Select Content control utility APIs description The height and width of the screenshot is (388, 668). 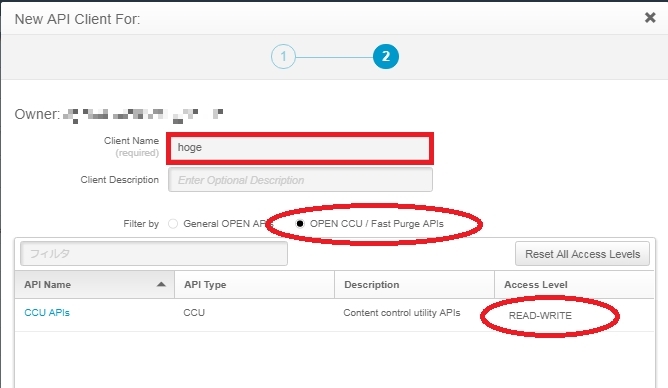click(402, 313)
